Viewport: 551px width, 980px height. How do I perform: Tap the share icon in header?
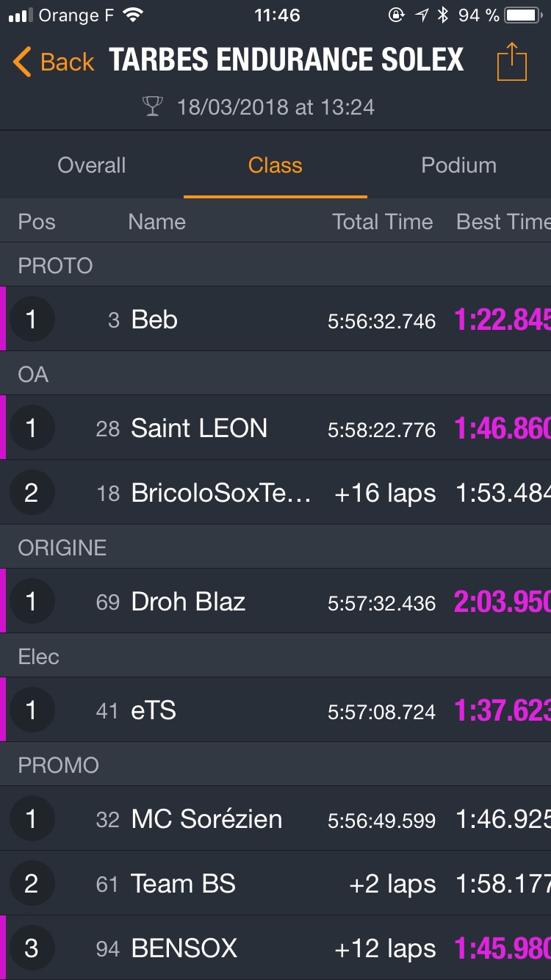click(512, 62)
